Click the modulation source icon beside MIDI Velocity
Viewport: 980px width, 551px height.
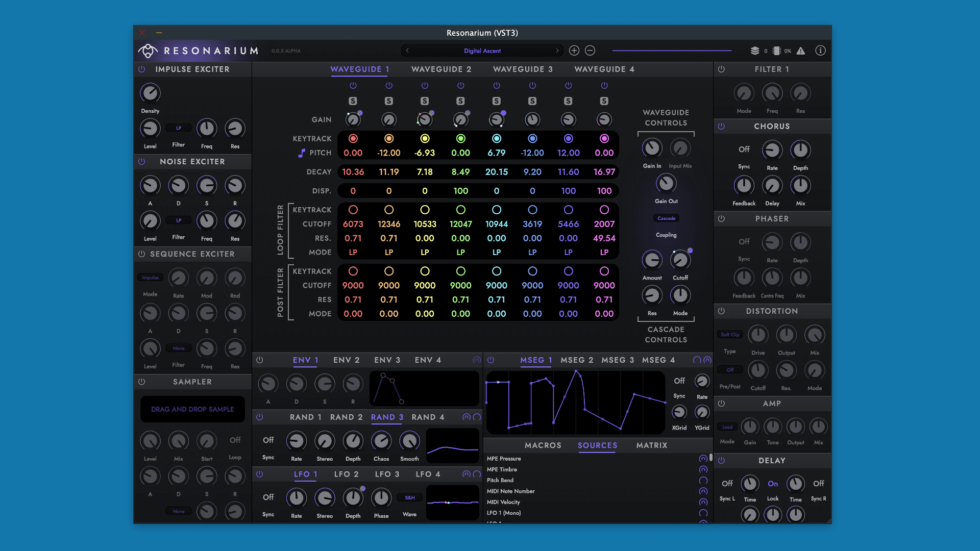[703, 502]
